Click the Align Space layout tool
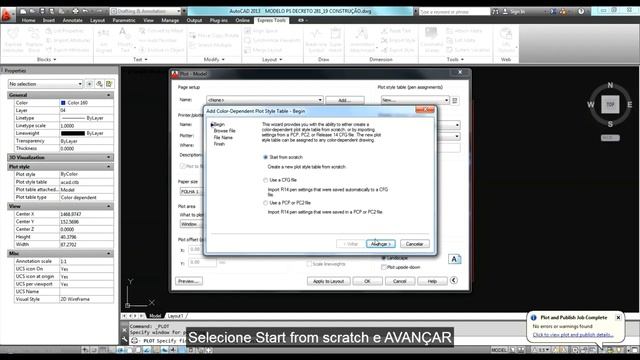 [x=261, y=31]
